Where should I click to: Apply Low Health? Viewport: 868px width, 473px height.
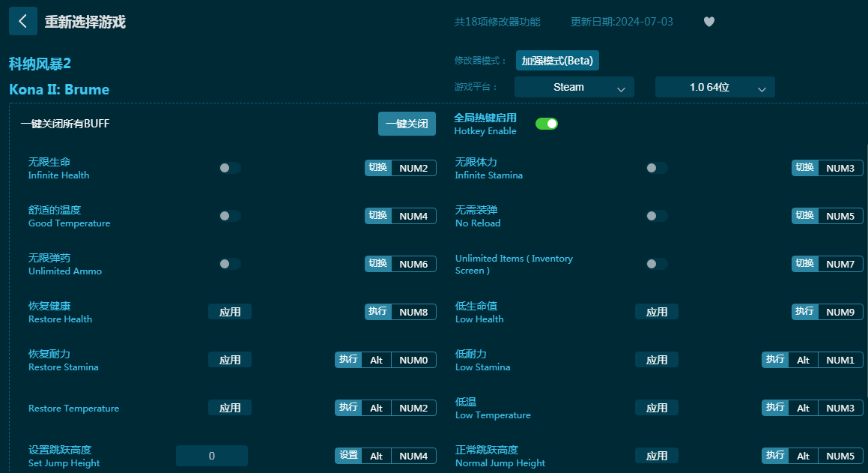point(657,312)
